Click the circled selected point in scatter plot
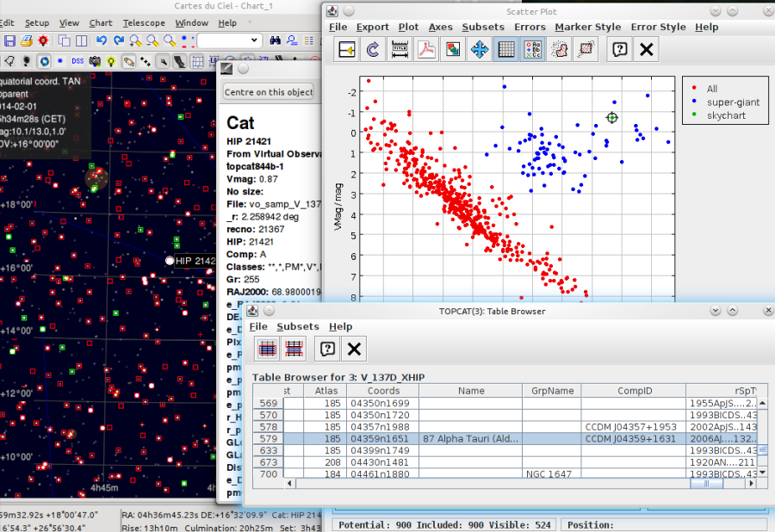 coord(612,118)
